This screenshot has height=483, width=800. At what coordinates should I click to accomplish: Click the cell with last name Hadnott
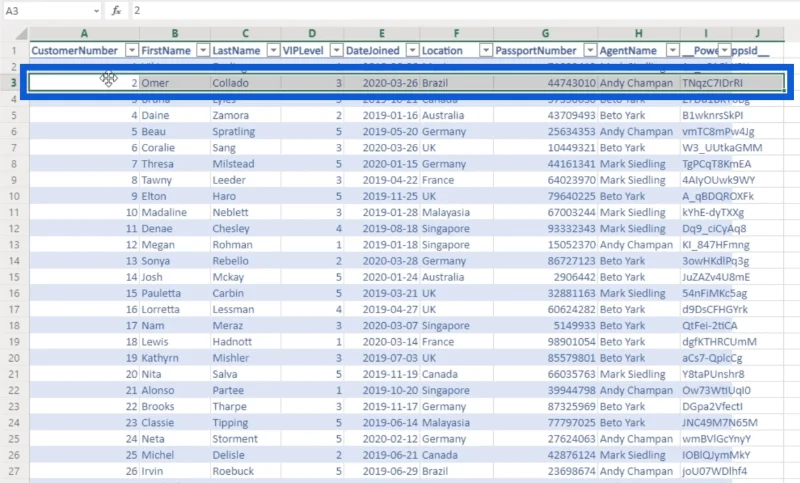point(245,342)
